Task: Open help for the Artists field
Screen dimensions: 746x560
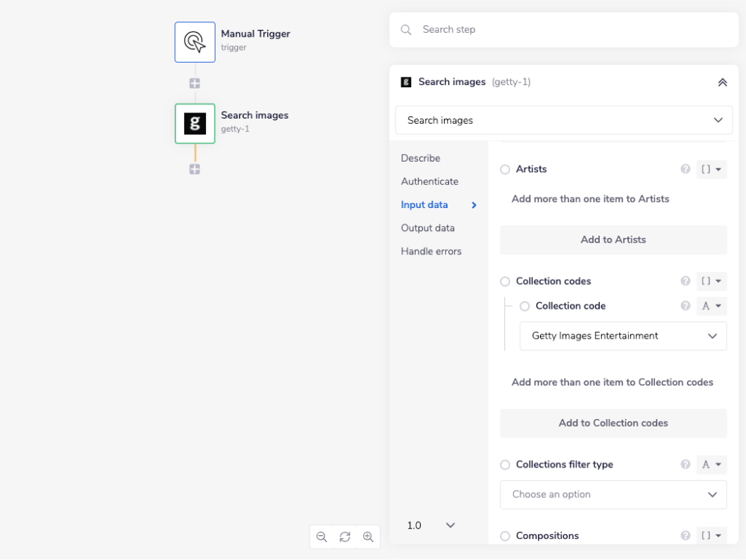Action: click(x=686, y=169)
